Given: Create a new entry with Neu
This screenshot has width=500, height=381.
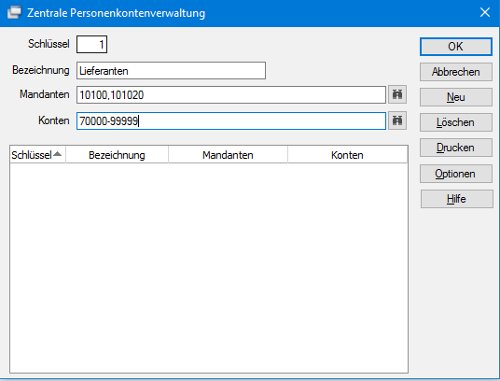Looking at the screenshot, I should [x=456, y=97].
